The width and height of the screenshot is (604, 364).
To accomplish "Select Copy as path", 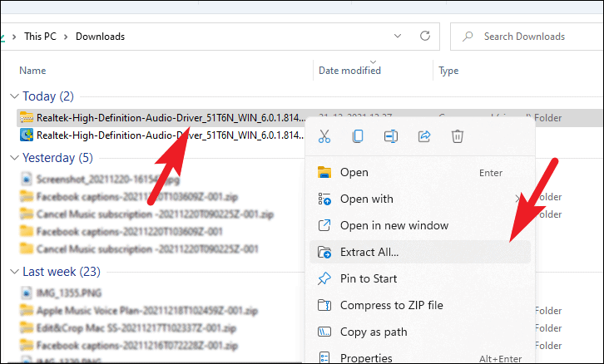I will (x=420, y=332).
